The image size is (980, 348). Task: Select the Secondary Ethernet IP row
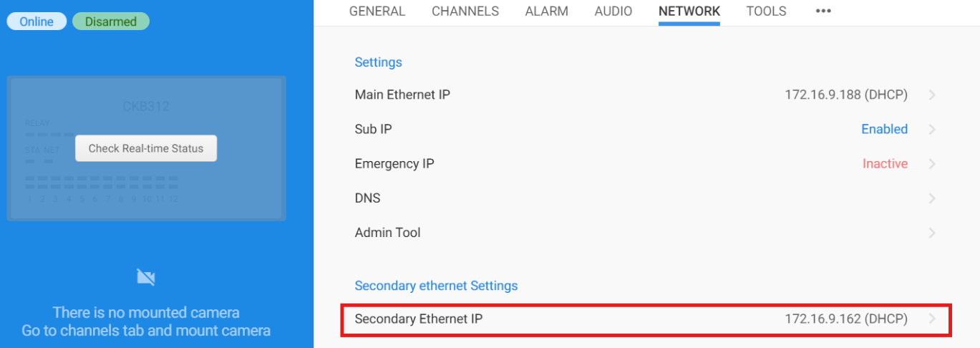[x=646, y=319]
